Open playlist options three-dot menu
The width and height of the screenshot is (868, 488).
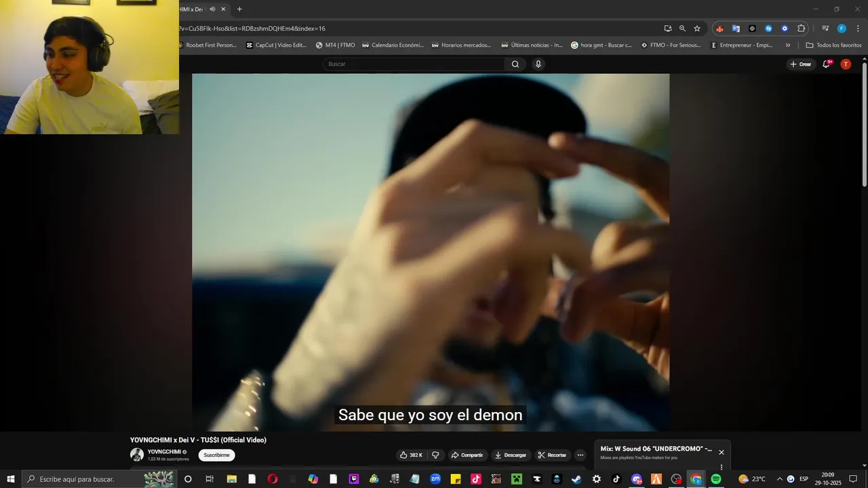(722, 467)
